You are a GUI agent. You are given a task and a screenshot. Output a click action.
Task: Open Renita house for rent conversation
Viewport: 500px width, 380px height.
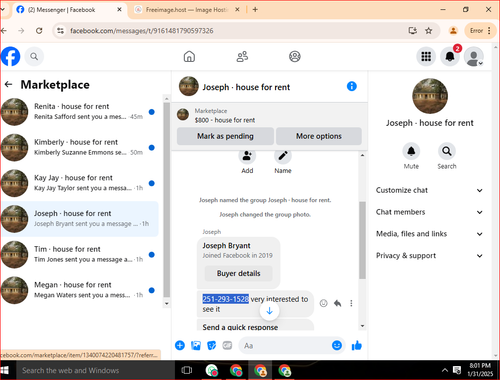79,112
